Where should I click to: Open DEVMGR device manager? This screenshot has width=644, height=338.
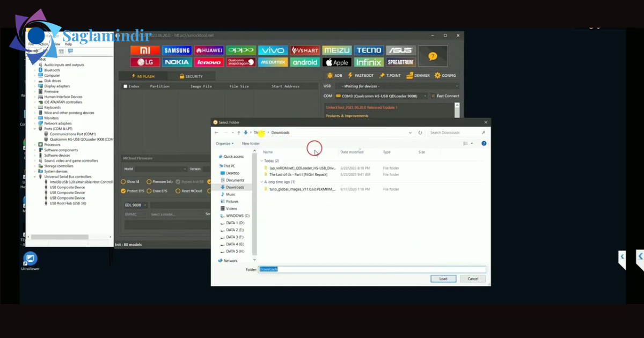[418, 76]
